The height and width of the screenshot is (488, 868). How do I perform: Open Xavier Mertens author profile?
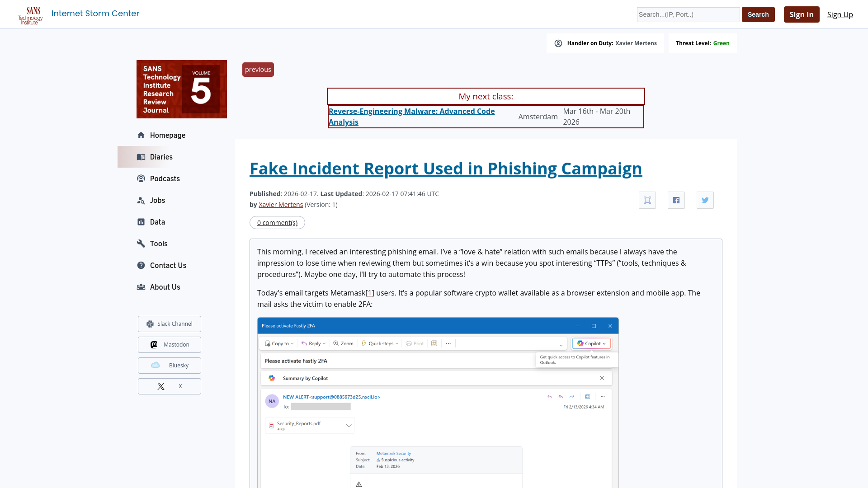(280, 204)
